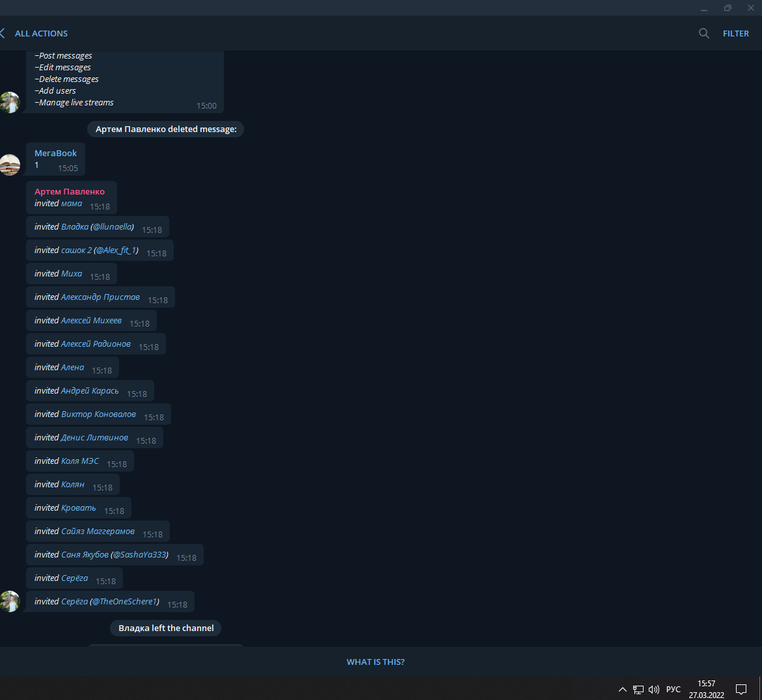Image resolution: width=762 pixels, height=700 pixels.
Task: Open the invited user сашок 2 (@Alex_fit_1)
Action: pos(100,250)
